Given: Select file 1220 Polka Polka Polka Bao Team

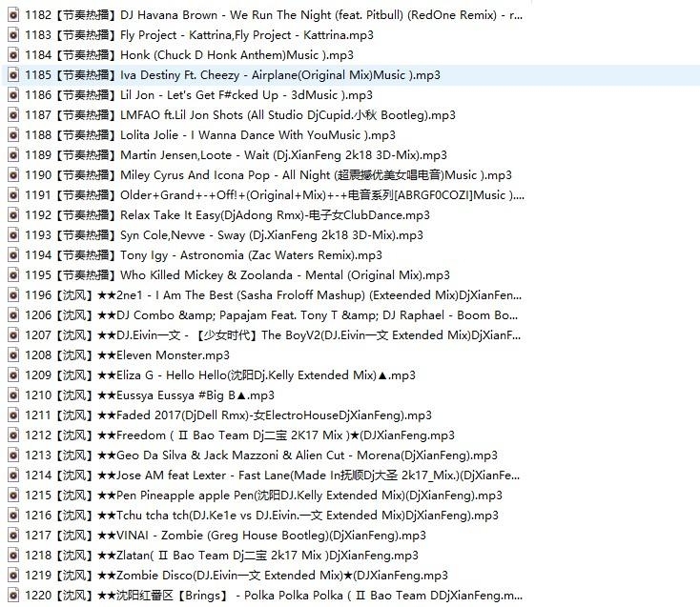Looking at the screenshot, I should point(273,596).
